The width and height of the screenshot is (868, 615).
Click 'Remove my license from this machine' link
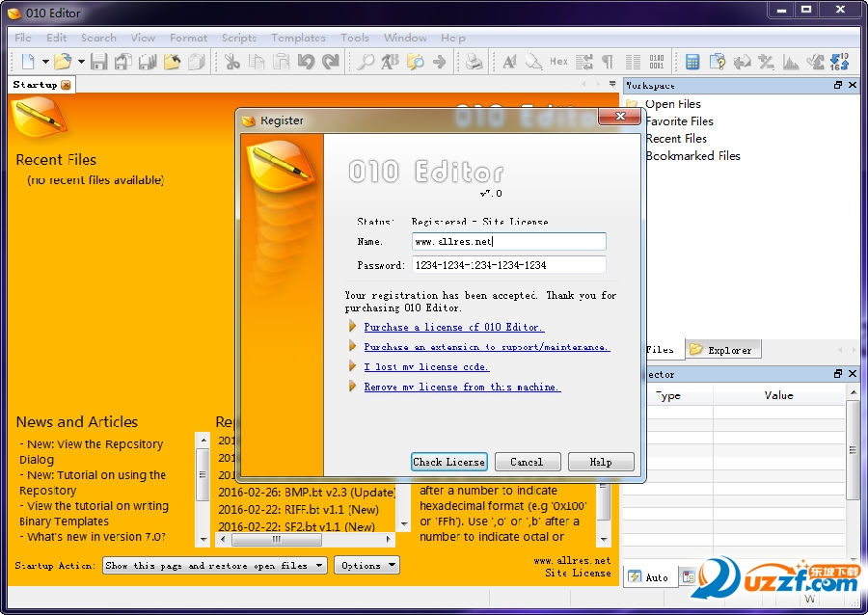(462, 387)
